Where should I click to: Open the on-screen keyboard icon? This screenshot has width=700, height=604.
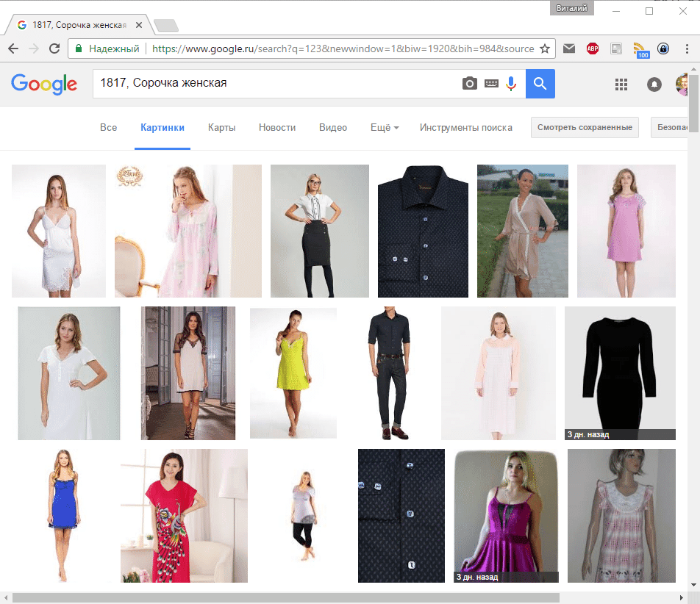tap(491, 84)
